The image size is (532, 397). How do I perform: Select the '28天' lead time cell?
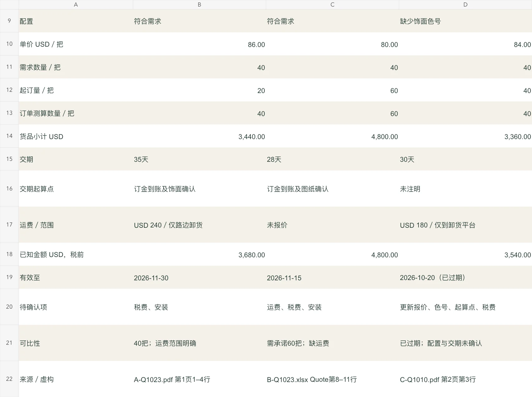pyautogui.click(x=332, y=159)
